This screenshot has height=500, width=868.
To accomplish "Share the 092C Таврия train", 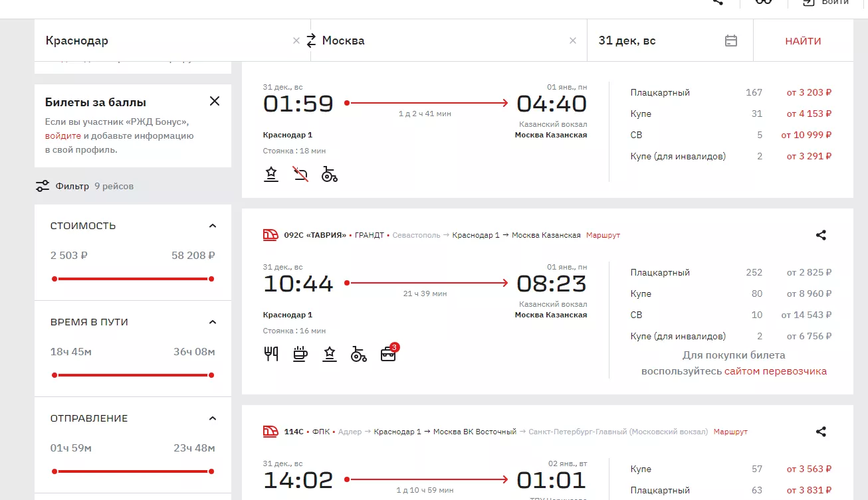I will (x=821, y=235).
